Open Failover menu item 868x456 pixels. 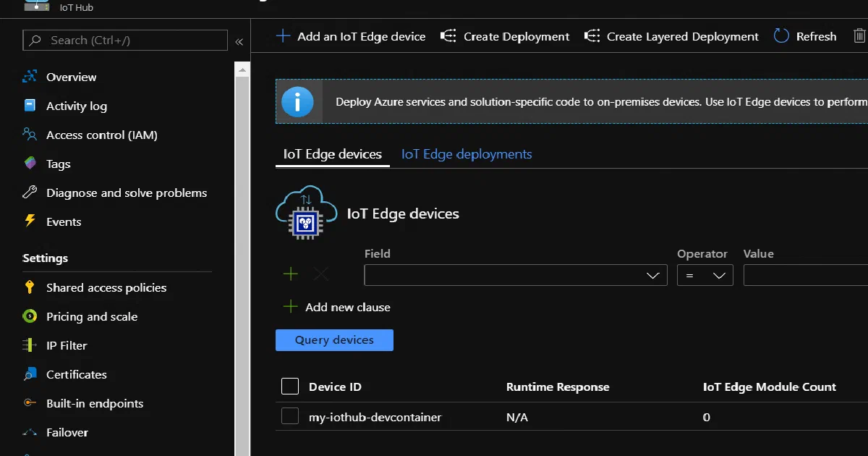(x=67, y=432)
